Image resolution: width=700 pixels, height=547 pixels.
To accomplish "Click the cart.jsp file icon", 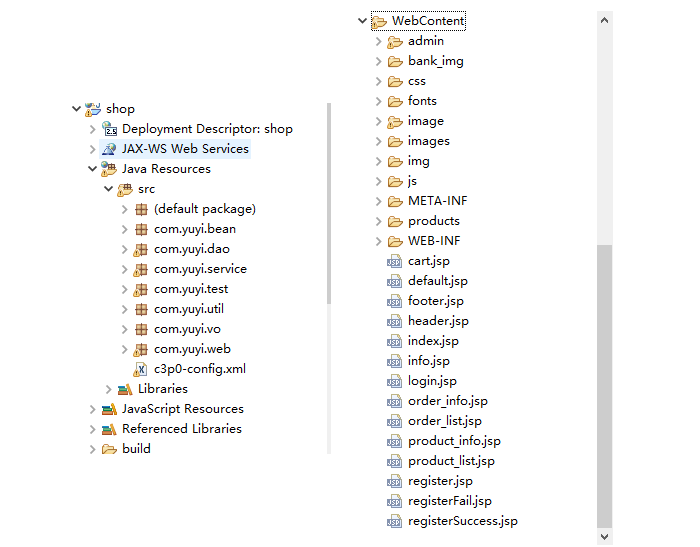I will (394, 261).
